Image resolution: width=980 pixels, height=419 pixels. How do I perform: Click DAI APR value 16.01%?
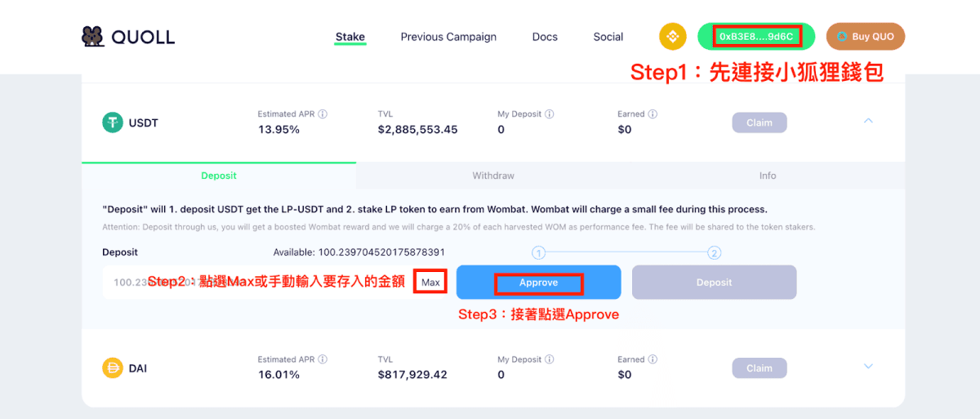pyautogui.click(x=278, y=375)
